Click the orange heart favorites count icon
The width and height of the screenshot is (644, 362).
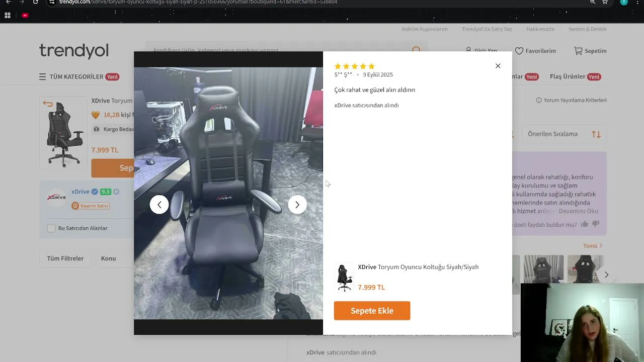click(x=96, y=115)
